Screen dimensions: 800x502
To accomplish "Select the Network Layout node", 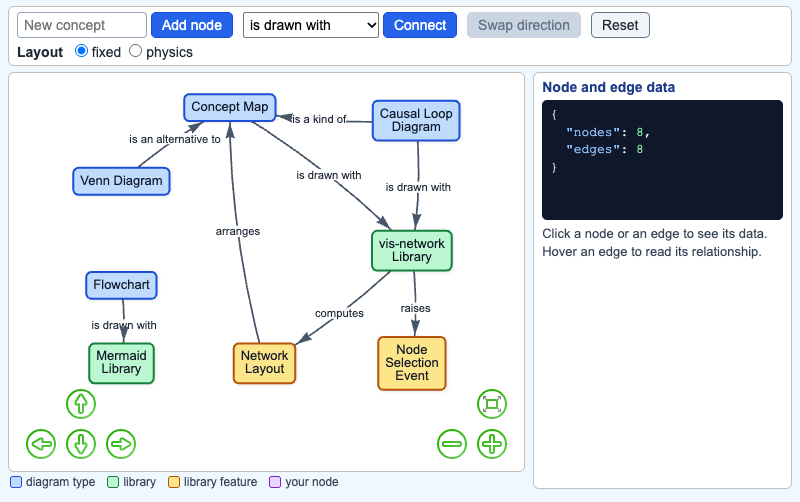I will [264, 363].
